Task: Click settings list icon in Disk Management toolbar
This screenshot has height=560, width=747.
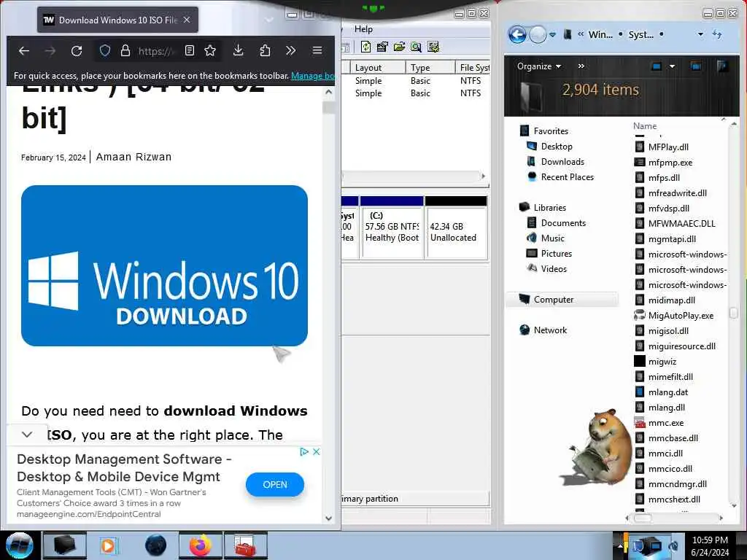Action: [x=433, y=47]
